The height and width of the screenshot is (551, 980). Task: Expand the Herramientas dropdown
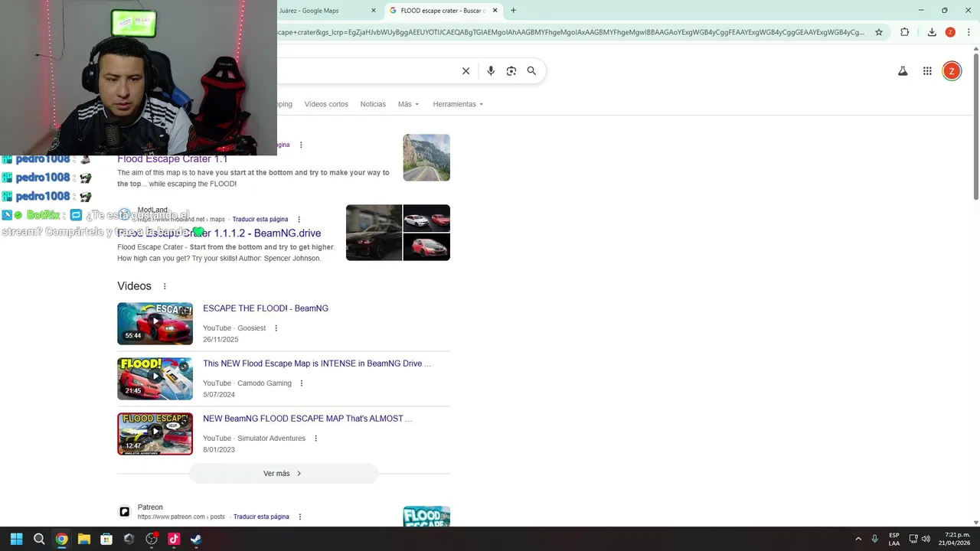coord(458,104)
